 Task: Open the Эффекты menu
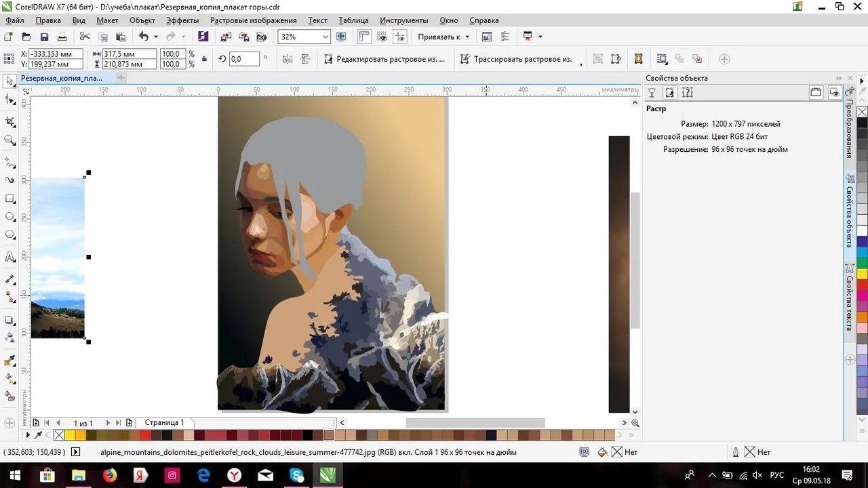tap(182, 20)
